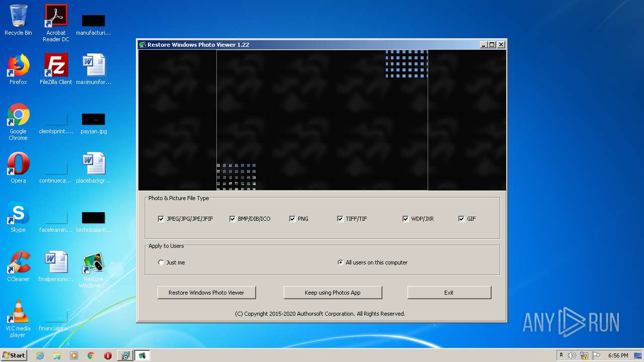This screenshot has width=644, height=362.
Task: Minimize Restore Windows Photo Viewer window
Action: click(x=484, y=45)
